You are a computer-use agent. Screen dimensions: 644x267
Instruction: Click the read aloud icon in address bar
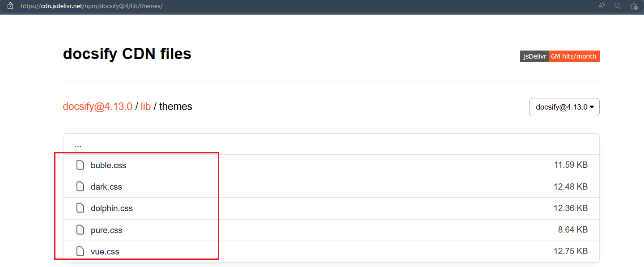[602, 6]
